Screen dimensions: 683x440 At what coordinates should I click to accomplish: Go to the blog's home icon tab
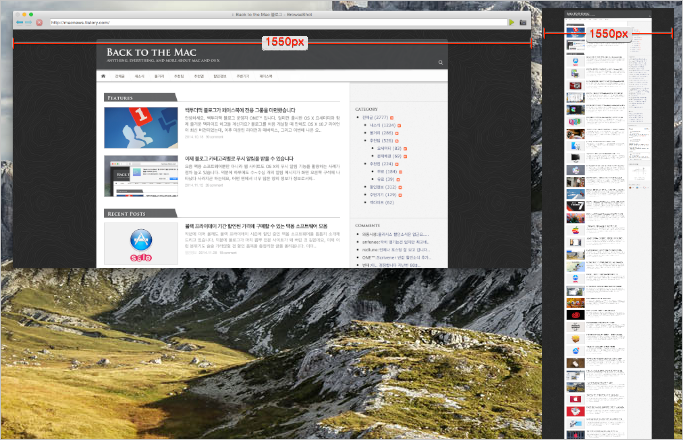pos(103,76)
